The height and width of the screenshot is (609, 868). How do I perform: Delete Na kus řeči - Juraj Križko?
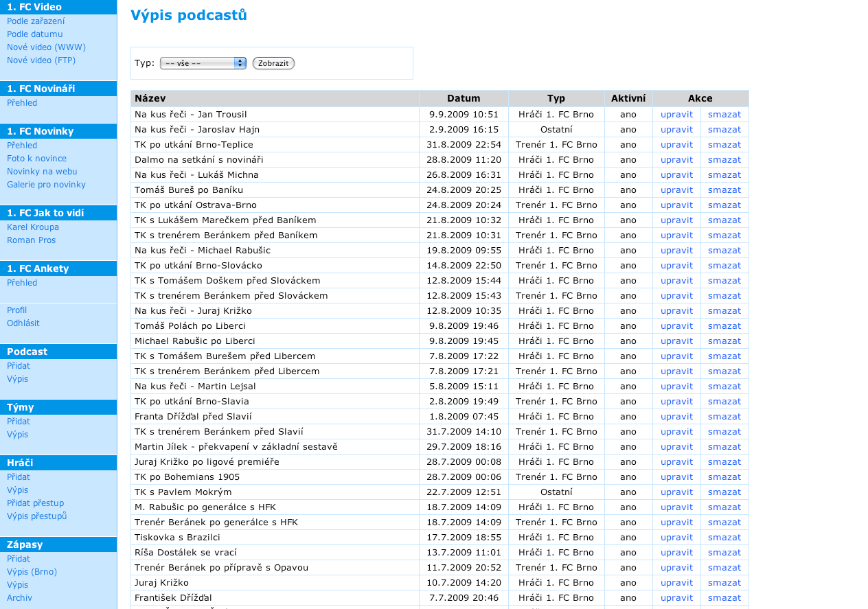click(x=724, y=311)
